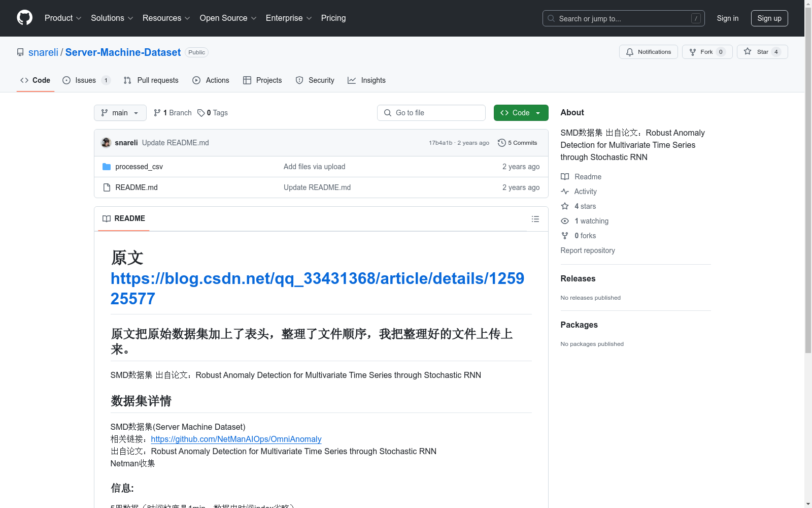Viewport: 812px width, 508px height.
Task: Click the Sign up button
Action: click(x=769, y=18)
